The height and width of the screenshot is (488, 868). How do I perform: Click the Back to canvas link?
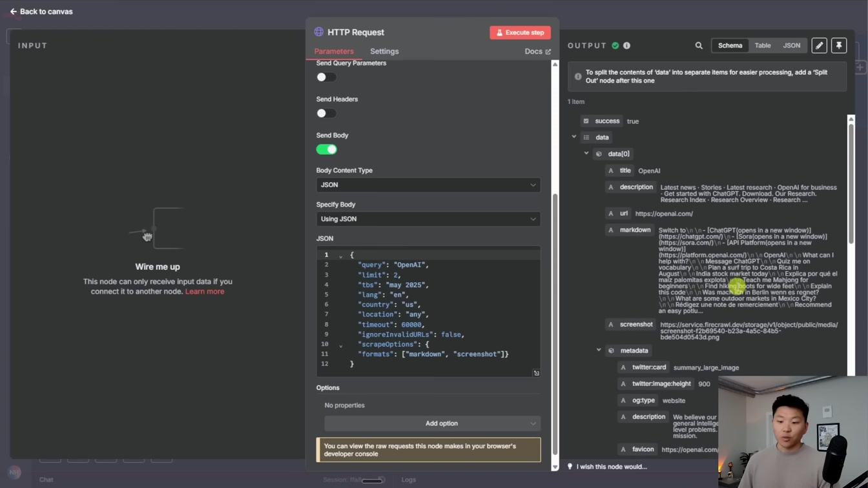41,12
